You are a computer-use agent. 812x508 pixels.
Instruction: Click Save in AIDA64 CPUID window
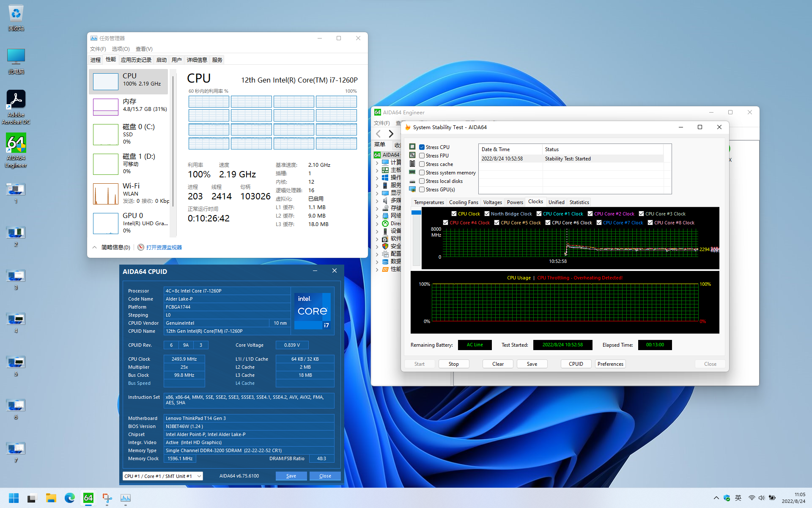(291, 476)
